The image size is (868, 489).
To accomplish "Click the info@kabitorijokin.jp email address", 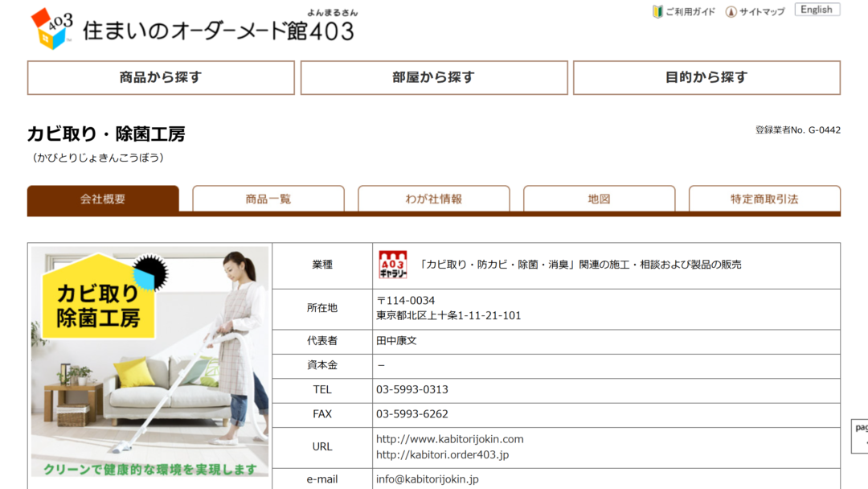I will tap(428, 479).
